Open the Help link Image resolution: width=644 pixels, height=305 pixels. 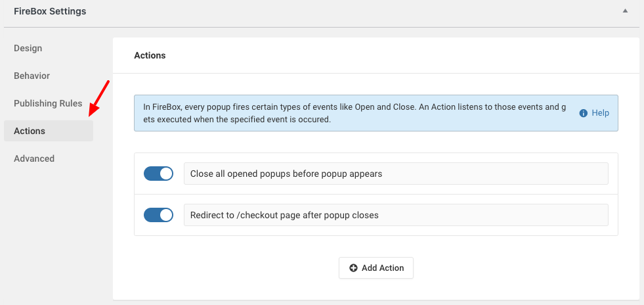(600, 113)
